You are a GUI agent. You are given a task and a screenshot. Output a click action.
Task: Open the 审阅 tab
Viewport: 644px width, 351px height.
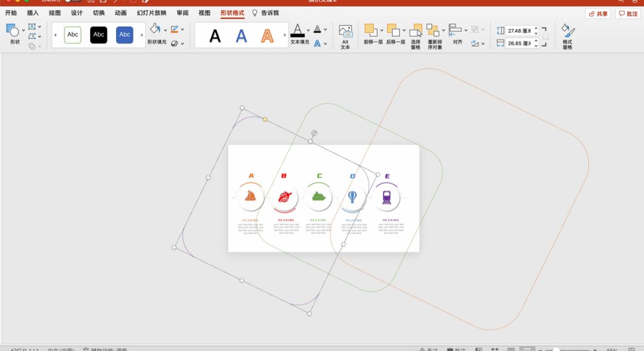182,13
